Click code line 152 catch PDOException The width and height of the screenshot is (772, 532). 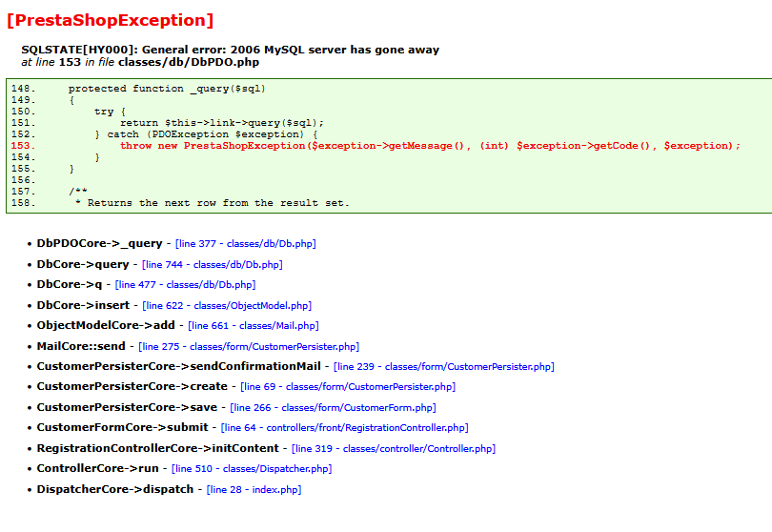coord(165,134)
